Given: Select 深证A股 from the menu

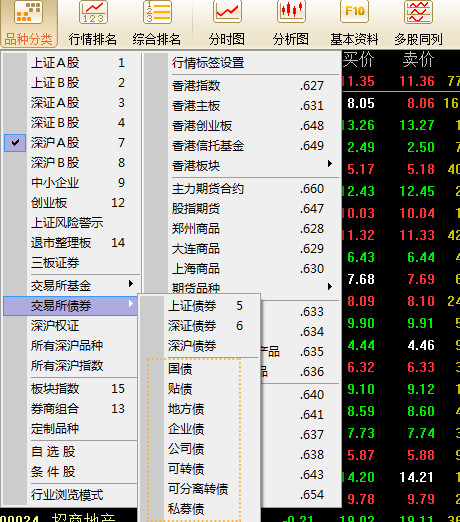Looking at the screenshot, I should coord(71,103).
